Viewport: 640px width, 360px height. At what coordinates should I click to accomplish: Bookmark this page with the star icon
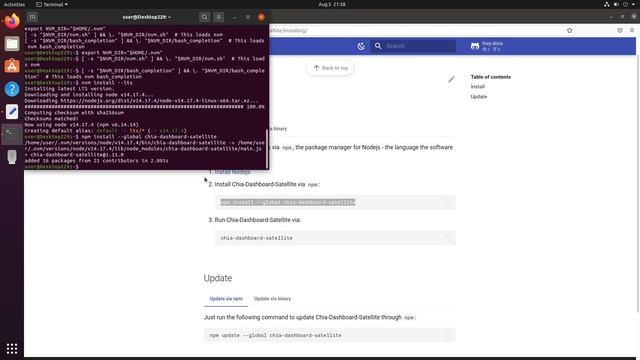tap(569, 30)
